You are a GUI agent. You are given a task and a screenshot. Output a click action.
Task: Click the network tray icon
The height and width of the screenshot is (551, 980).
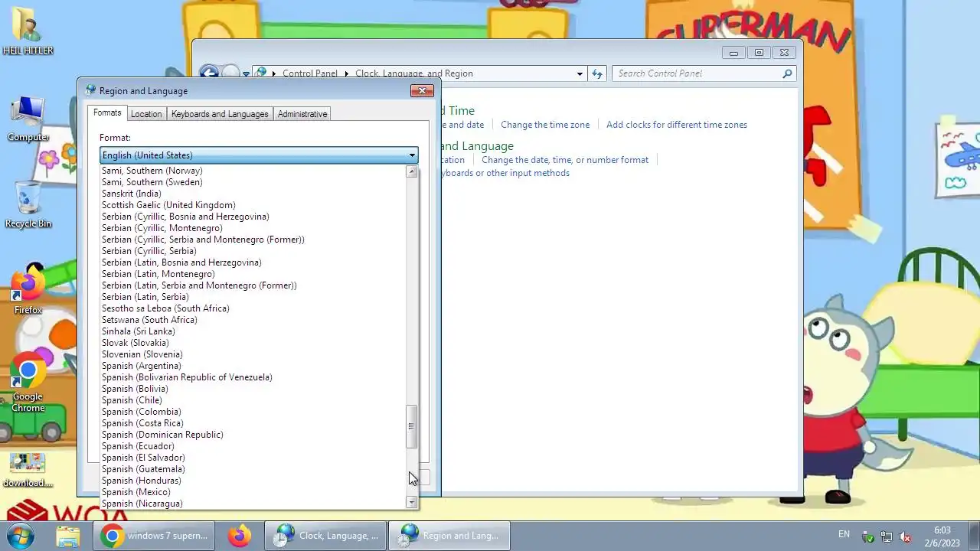886,536
